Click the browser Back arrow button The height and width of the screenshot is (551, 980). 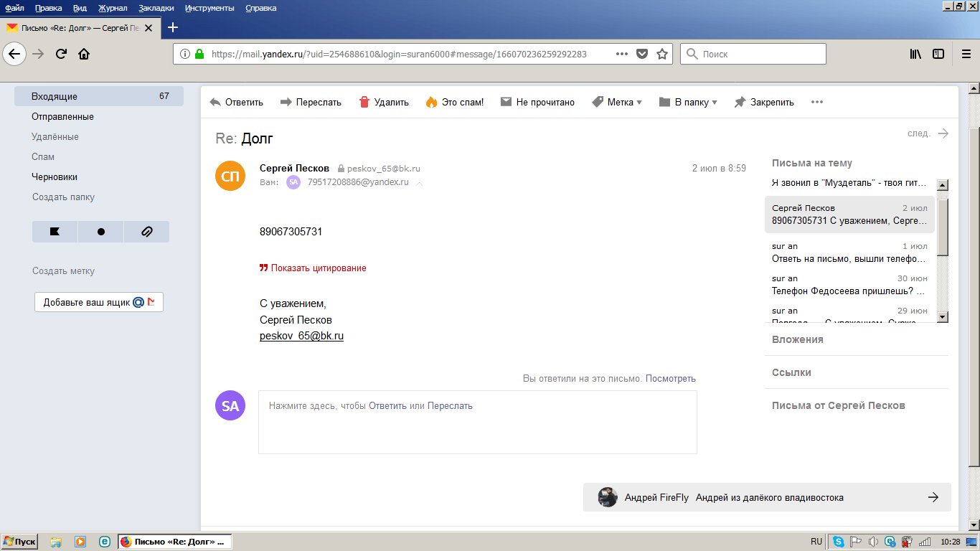pyautogui.click(x=16, y=54)
